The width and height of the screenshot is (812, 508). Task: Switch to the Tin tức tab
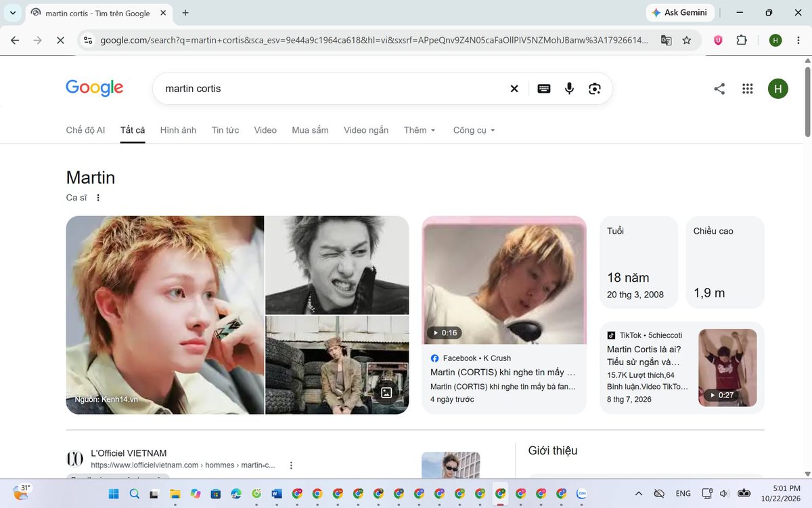[225, 130]
